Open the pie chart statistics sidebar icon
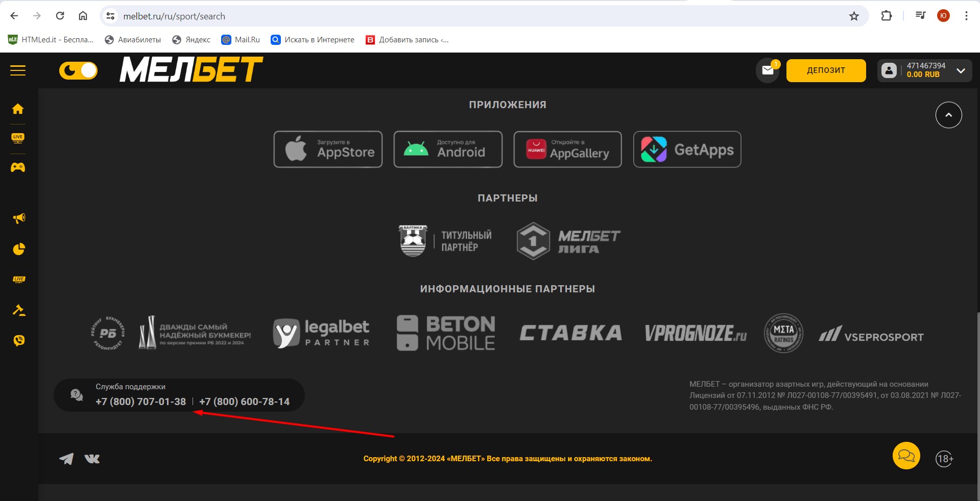The height and width of the screenshot is (501, 980). [19, 249]
